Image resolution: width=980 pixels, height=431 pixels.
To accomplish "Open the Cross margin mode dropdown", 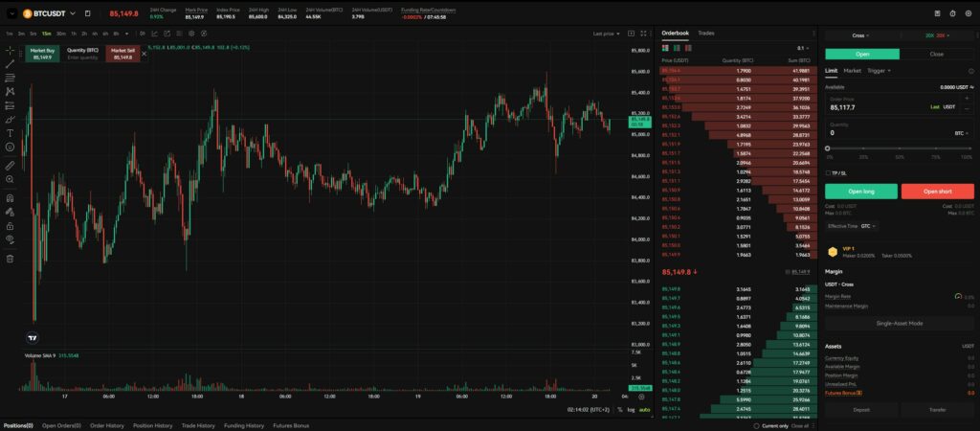I will tap(861, 35).
